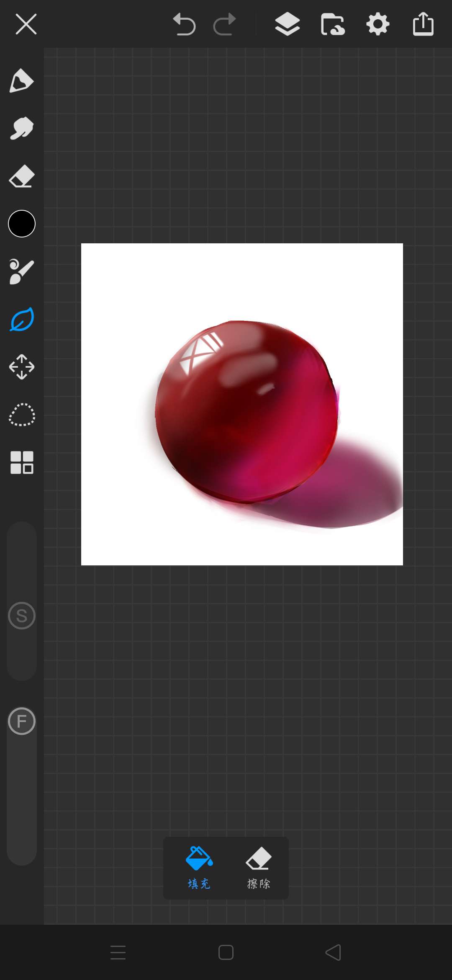The height and width of the screenshot is (980, 452).
Task: Select the eraser tool in left sidebar
Action: [x=21, y=176]
